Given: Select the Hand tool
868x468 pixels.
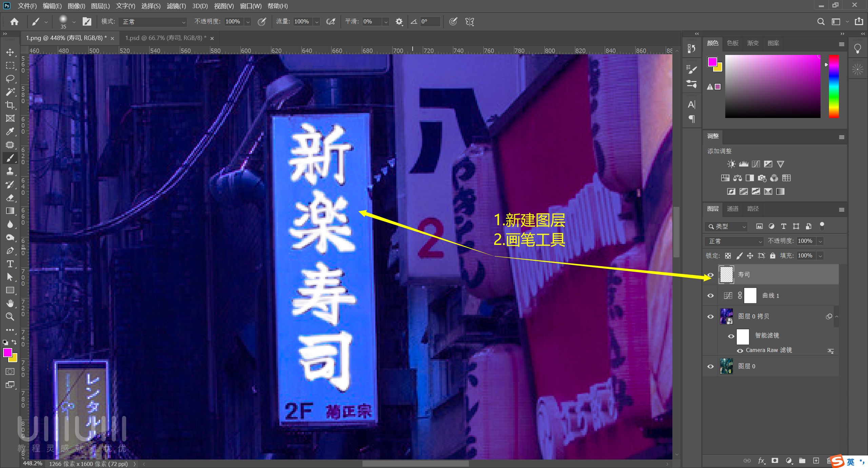Looking at the screenshot, I should [x=10, y=304].
